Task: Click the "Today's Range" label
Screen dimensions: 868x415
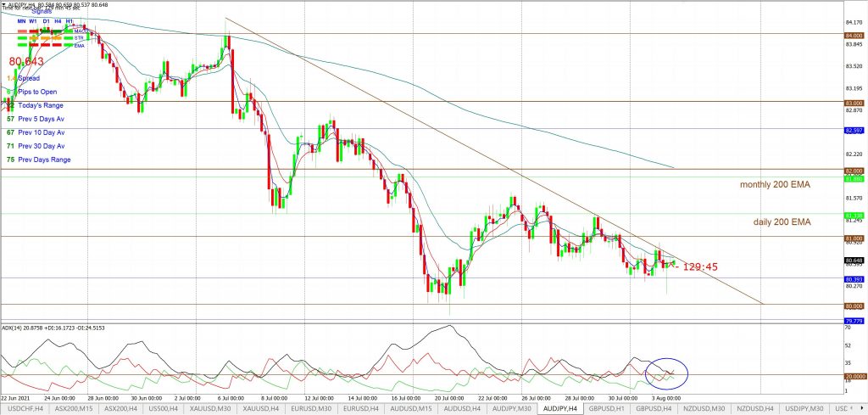Action: pos(41,105)
